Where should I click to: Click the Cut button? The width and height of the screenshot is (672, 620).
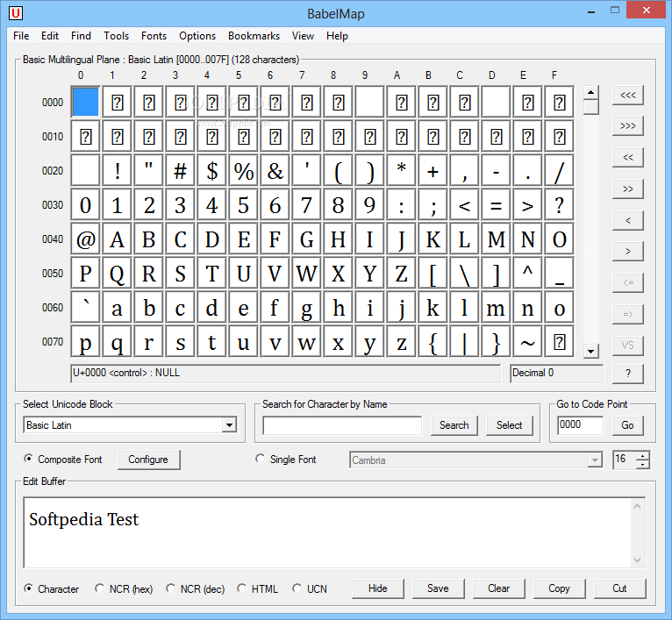pyautogui.click(x=619, y=588)
